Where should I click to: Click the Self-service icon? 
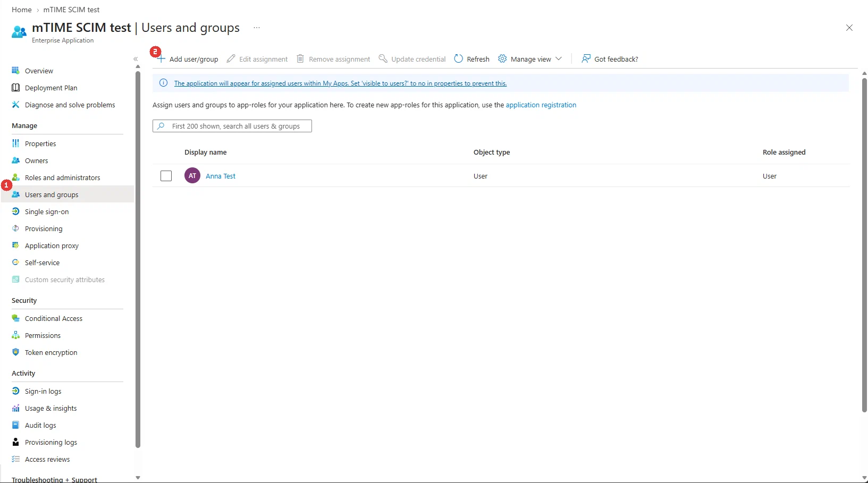pos(15,262)
